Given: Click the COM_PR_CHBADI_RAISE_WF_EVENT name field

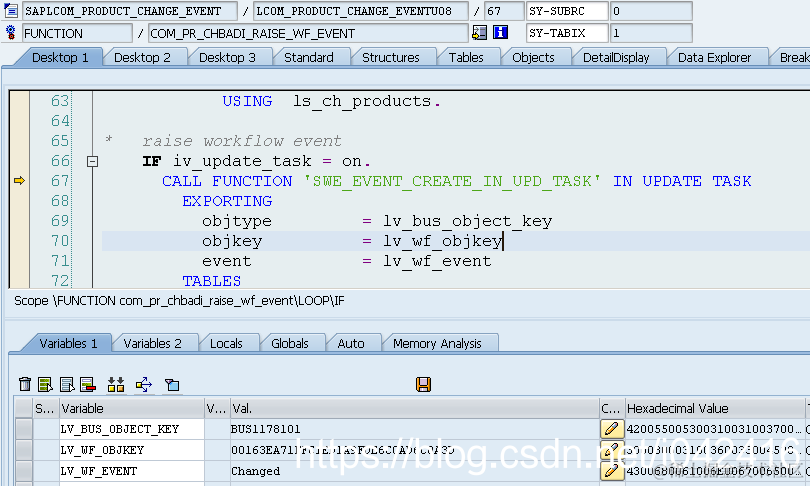Looking at the screenshot, I should coord(308,33).
